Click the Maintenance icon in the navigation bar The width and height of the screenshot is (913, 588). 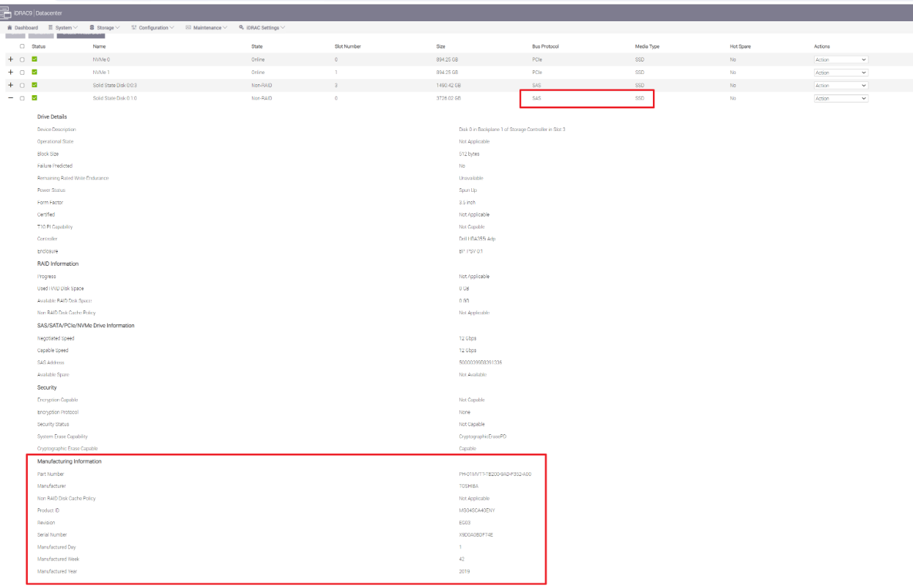(188, 27)
